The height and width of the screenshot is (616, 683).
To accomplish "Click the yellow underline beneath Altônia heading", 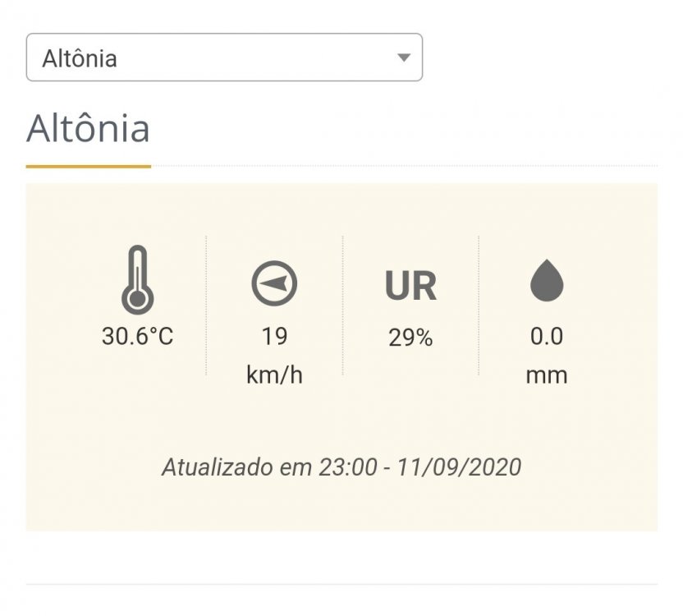I will (x=88, y=166).
